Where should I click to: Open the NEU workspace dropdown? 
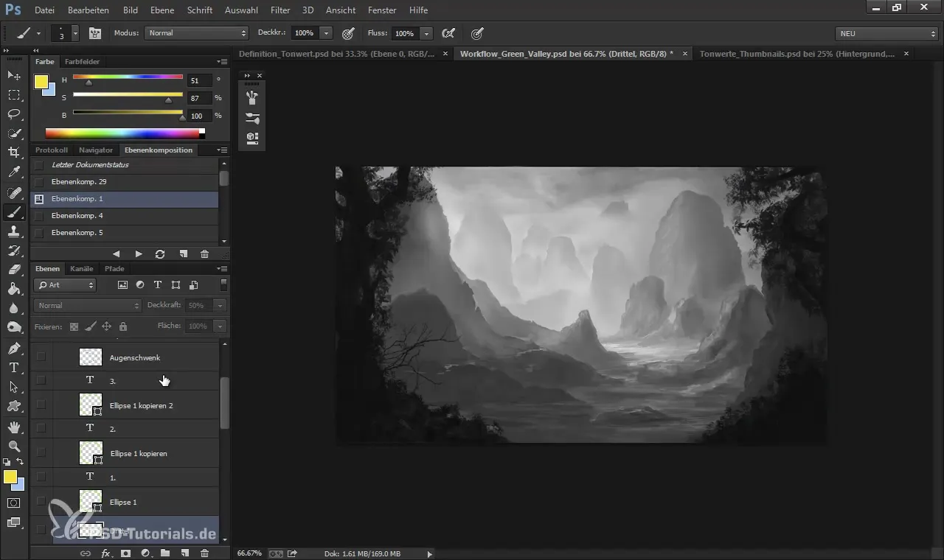(x=886, y=33)
